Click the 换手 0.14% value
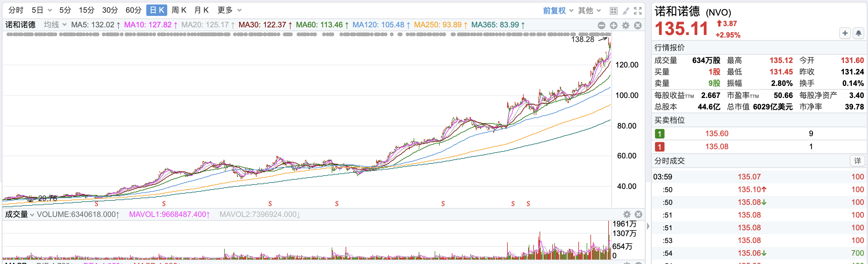The image size is (868, 264). click(x=853, y=83)
